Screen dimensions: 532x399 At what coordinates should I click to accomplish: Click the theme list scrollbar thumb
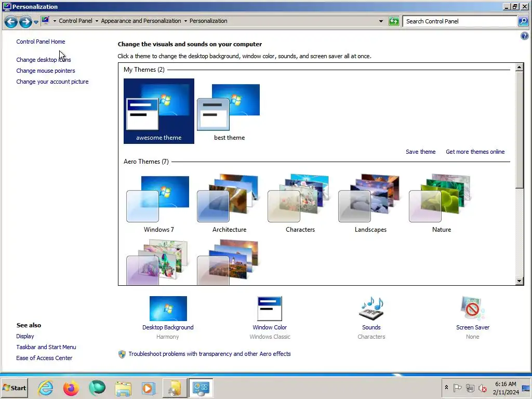coord(519,129)
